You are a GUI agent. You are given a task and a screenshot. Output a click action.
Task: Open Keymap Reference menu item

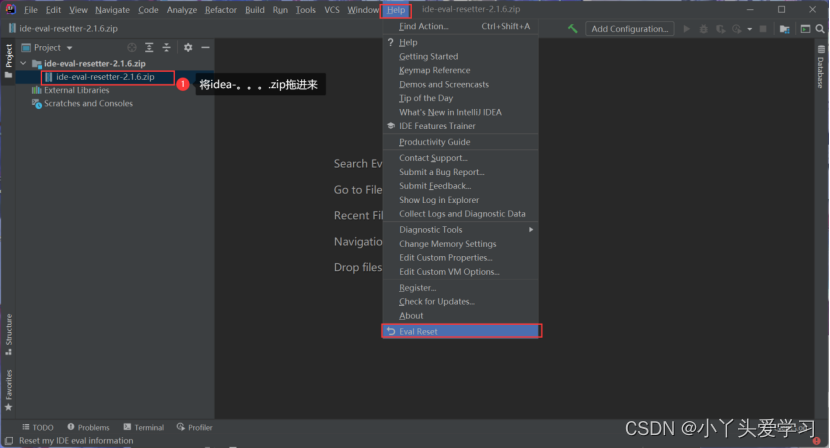click(x=461, y=70)
